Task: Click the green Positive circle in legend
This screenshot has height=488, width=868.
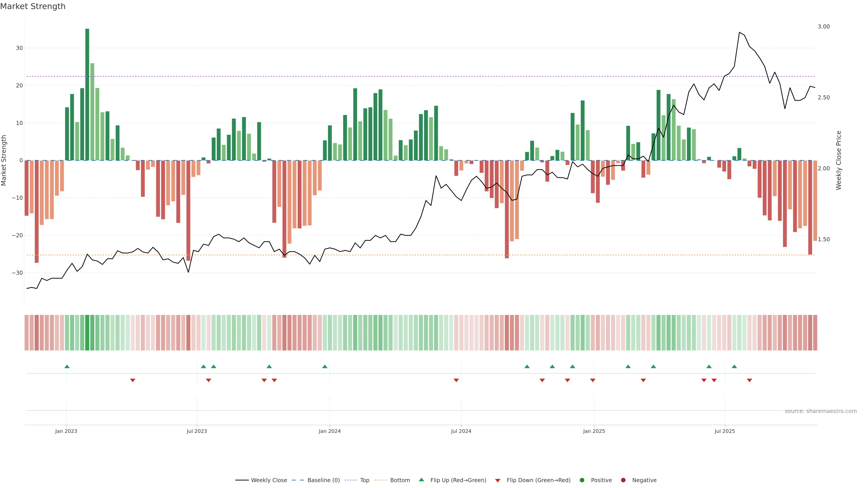Action: [x=582, y=480]
